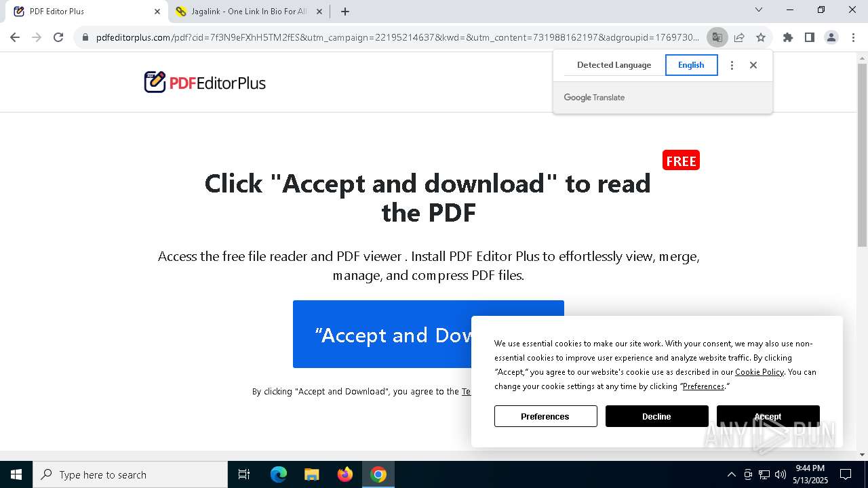Close the Jagalink tab
Viewport: 868px width, 488px height.
[319, 12]
